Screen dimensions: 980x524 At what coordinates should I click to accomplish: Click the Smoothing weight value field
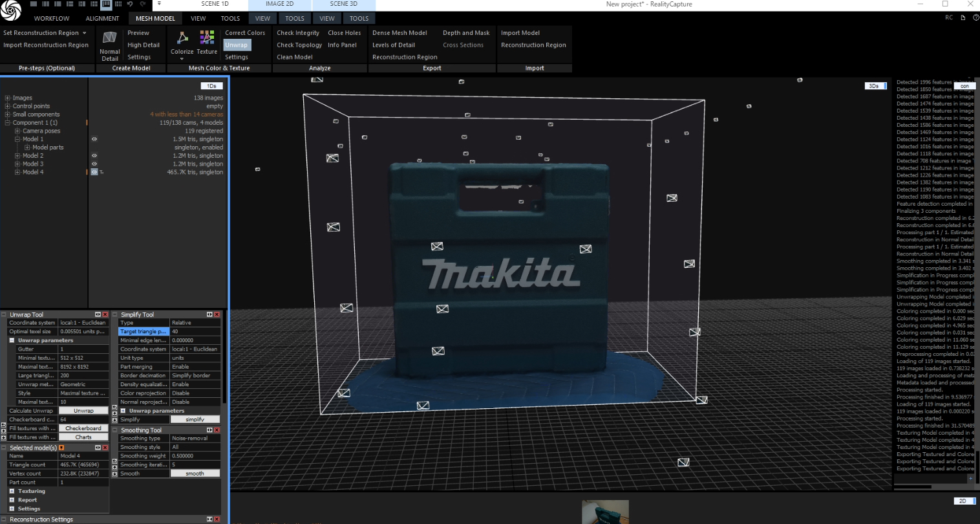(195, 456)
